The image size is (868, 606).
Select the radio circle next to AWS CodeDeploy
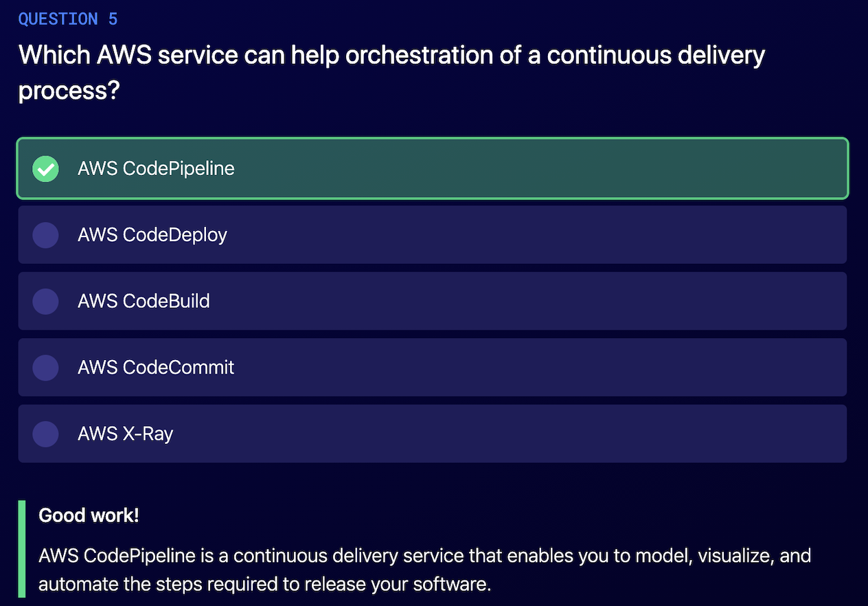pyautogui.click(x=45, y=235)
